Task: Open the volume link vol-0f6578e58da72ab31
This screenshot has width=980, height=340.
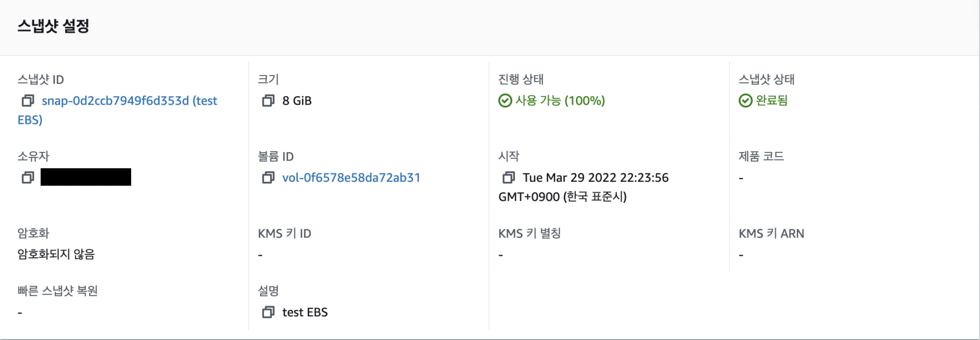Action: 351,177
